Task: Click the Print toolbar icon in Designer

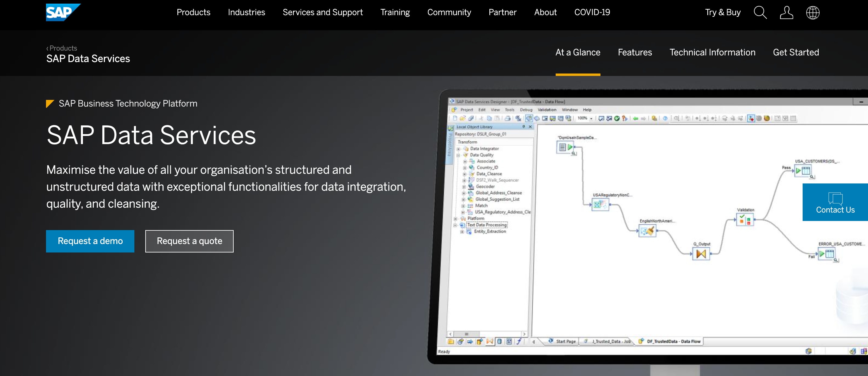Action: 508,118
